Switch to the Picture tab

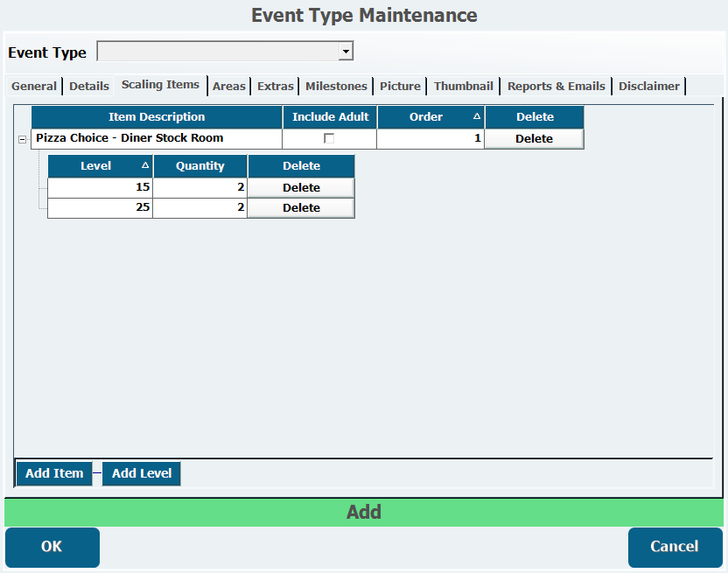pyautogui.click(x=400, y=86)
